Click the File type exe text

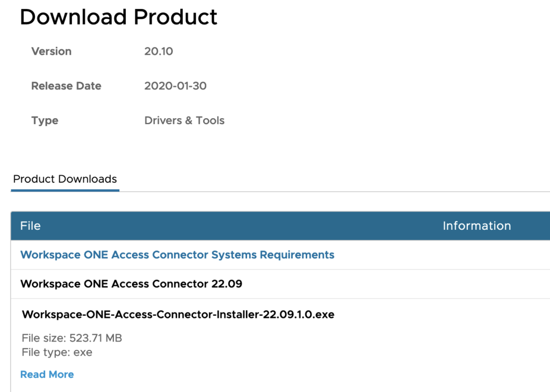click(x=57, y=352)
